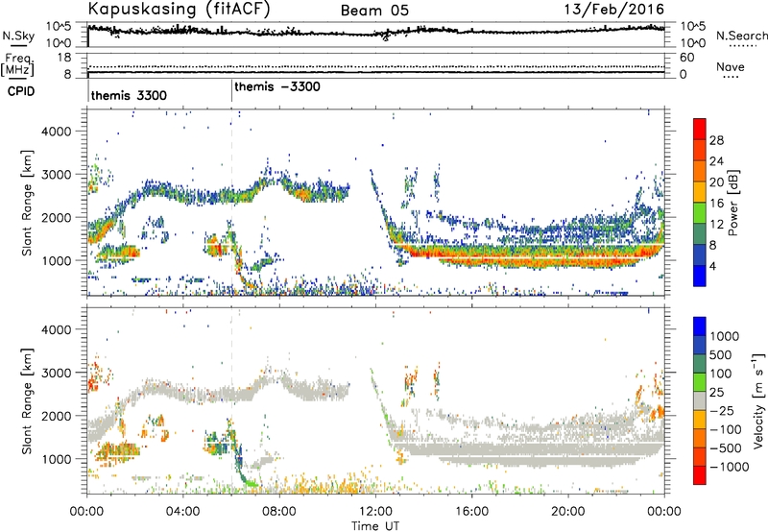This screenshot has height=532, width=768.
Task: Click the 16:00 time tick label
Action: click(x=472, y=512)
